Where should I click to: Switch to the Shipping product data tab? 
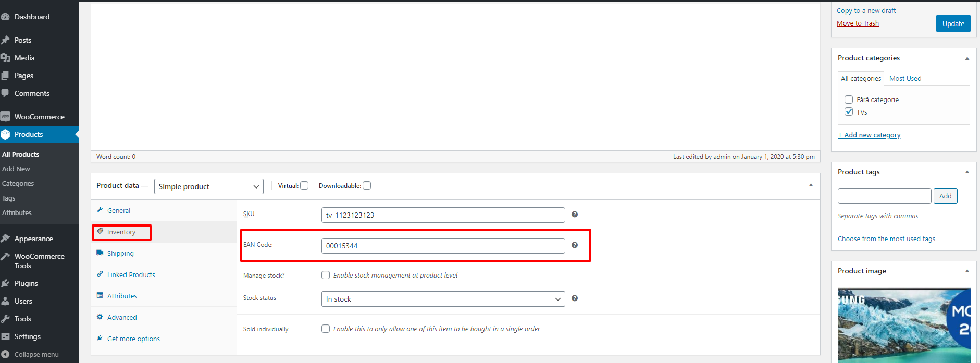click(120, 254)
